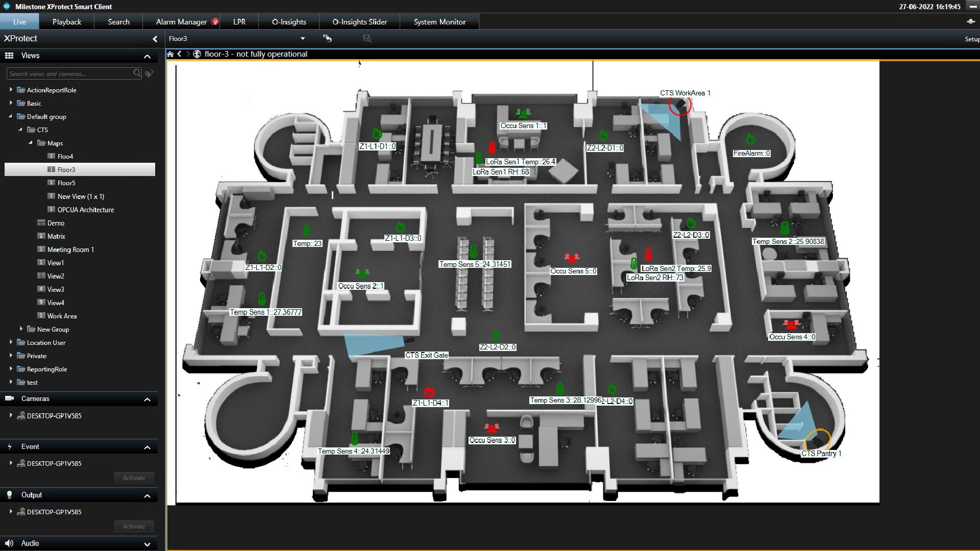Collapse the Output pane
The height and width of the screenshot is (551, 980).
click(148, 496)
